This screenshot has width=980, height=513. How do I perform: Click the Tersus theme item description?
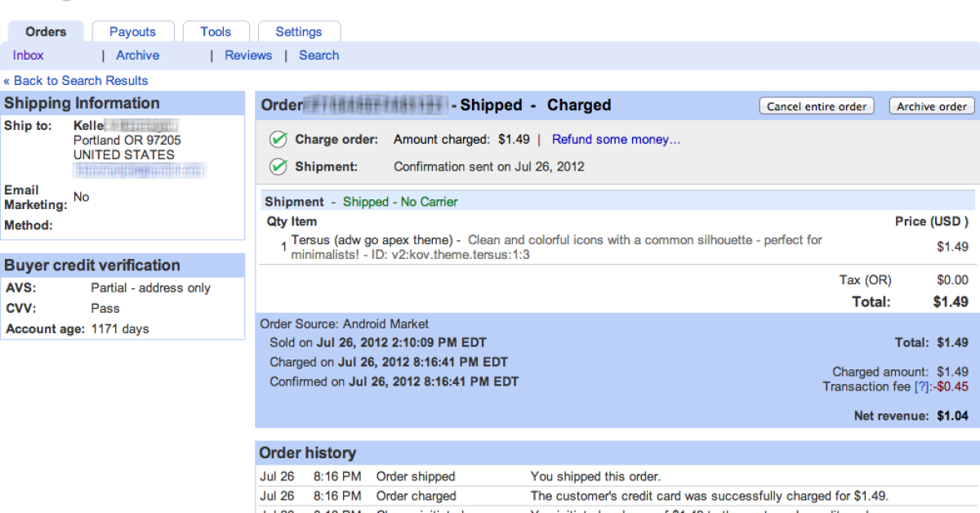click(555, 247)
